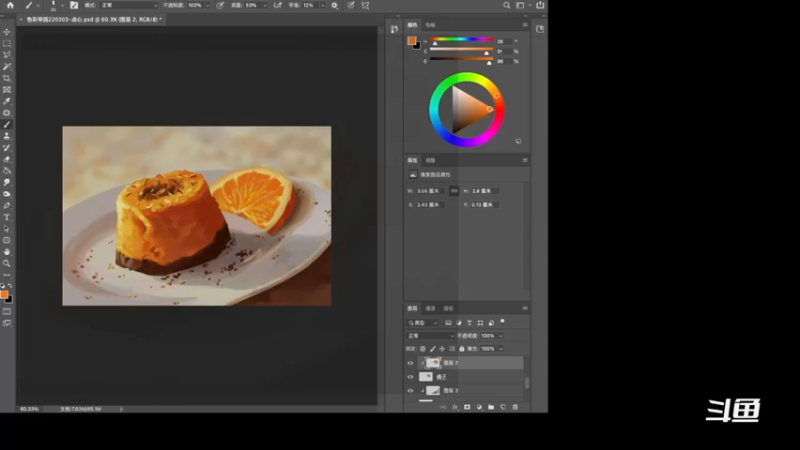This screenshot has width=800, height=450.
Task: Create new adjustment layer
Action: pos(479,407)
